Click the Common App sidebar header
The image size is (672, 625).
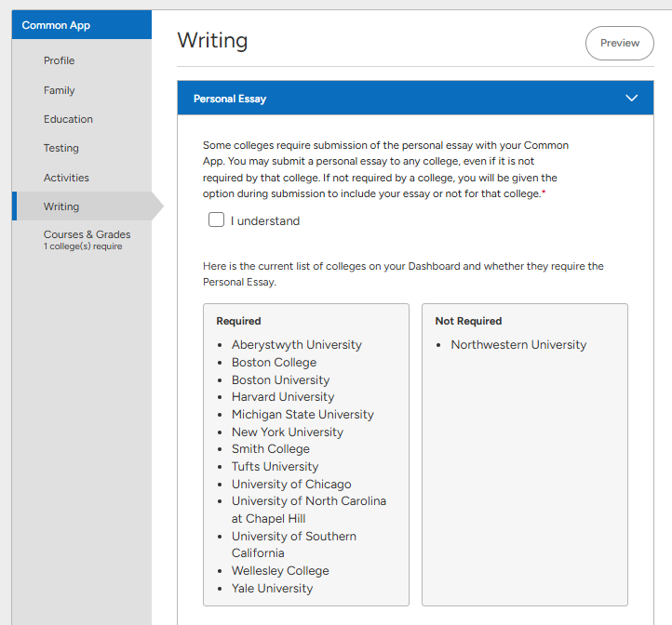pos(56,25)
